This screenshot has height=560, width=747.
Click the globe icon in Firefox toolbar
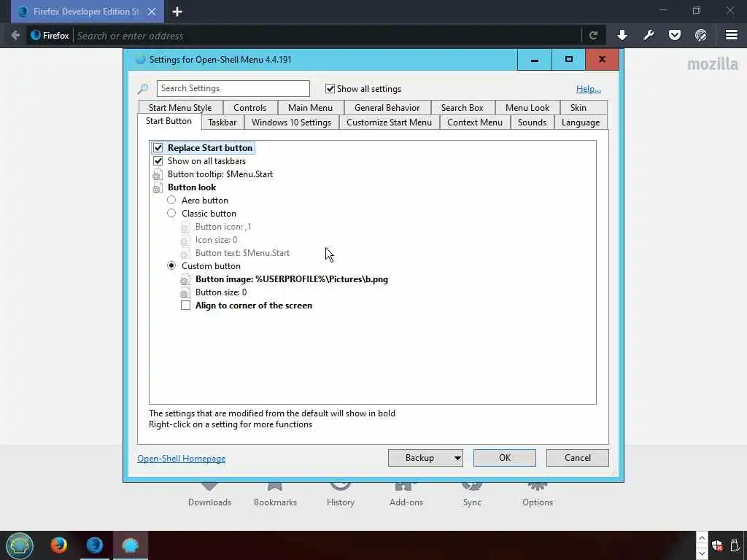click(701, 35)
